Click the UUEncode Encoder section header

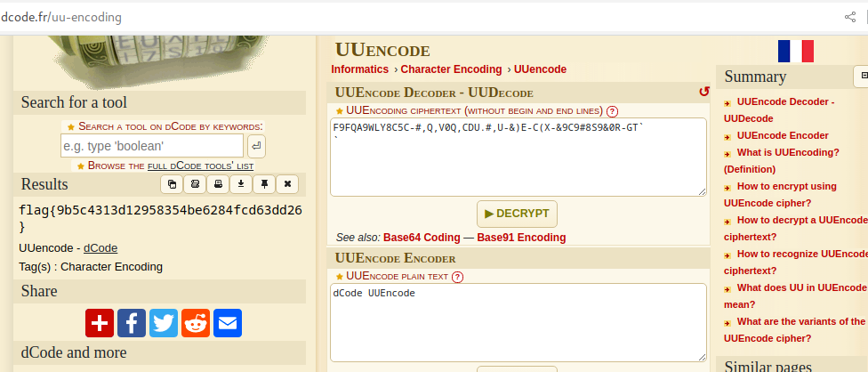click(517, 258)
